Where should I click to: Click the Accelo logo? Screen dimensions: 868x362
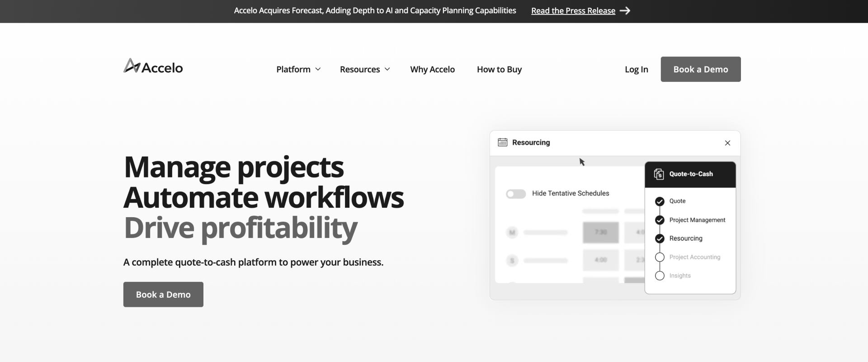[153, 67]
